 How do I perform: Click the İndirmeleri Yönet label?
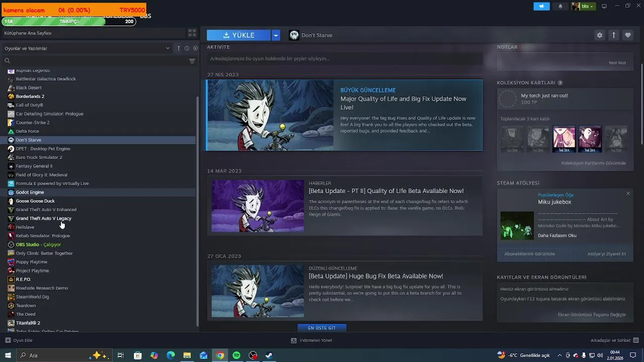[316, 340]
